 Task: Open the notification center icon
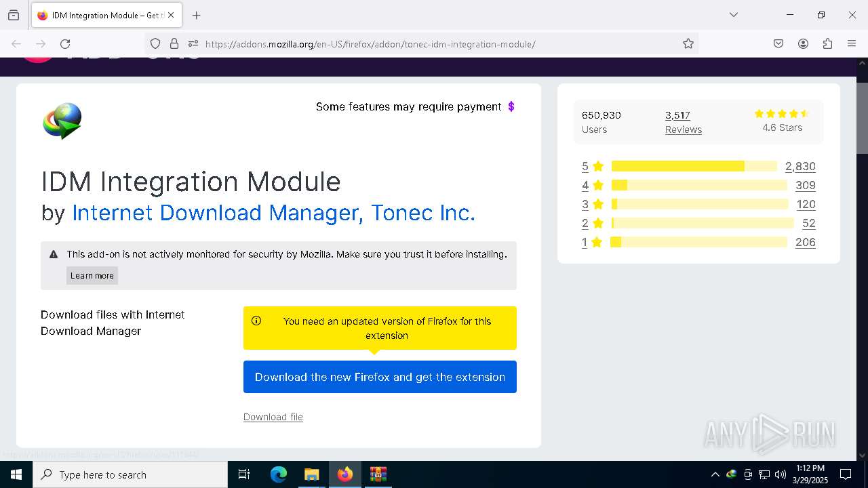click(x=846, y=474)
